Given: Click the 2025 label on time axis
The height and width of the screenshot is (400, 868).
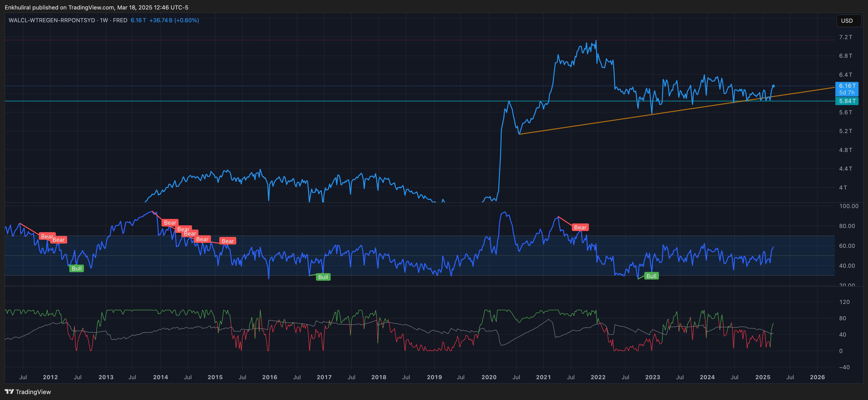Looking at the screenshot, I should coord(763,377).
